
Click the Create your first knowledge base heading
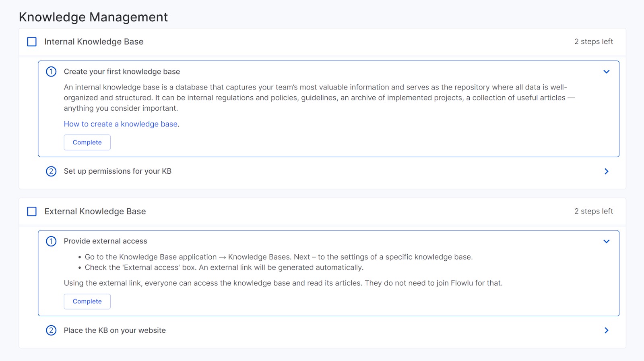[122, 72]
